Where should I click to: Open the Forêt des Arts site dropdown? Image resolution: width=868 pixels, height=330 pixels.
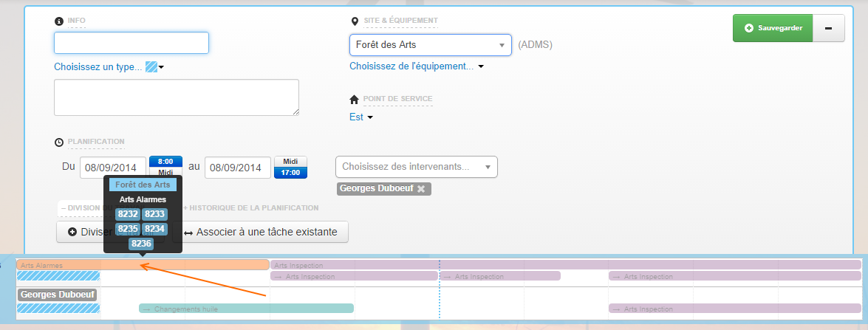pos(430,45)
